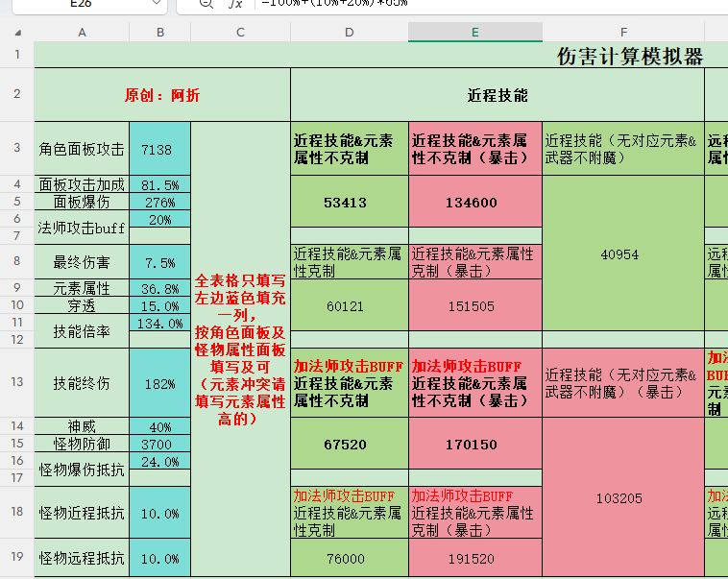Select the value cell 81.5%
Screen dimensions: 728x579
pos(160,184)
